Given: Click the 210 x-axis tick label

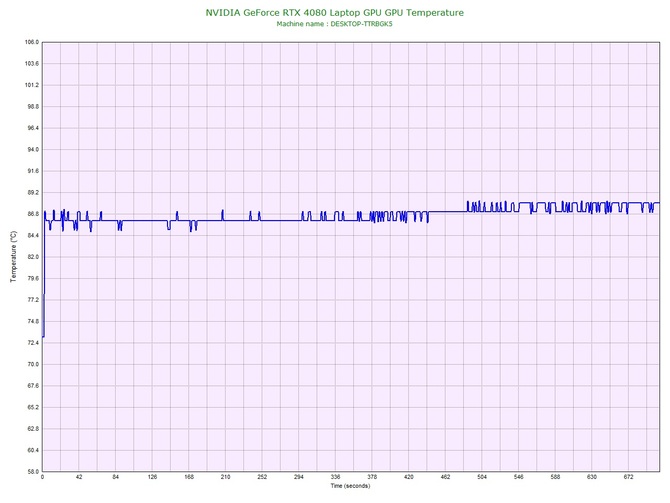Looking at the screenshot, I should coord(226,477).
